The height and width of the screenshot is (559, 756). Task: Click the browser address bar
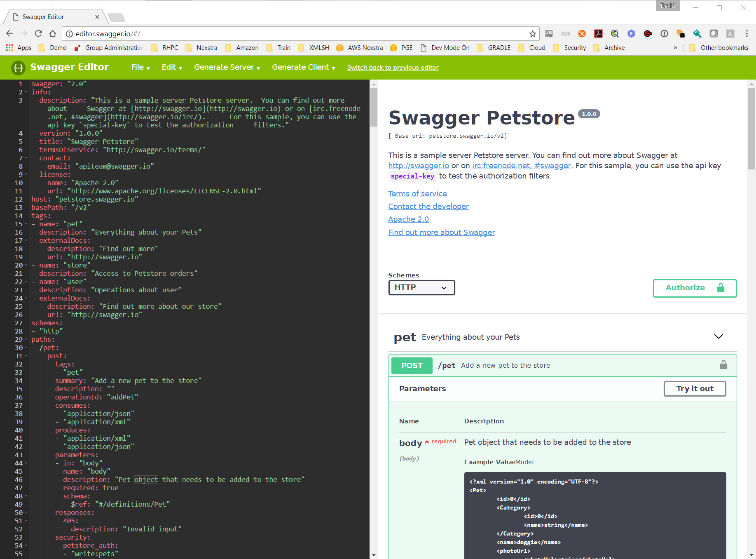pos(301,34)
